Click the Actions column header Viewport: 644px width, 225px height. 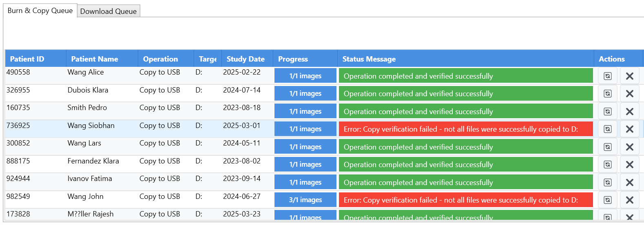(x=618, y=59)
